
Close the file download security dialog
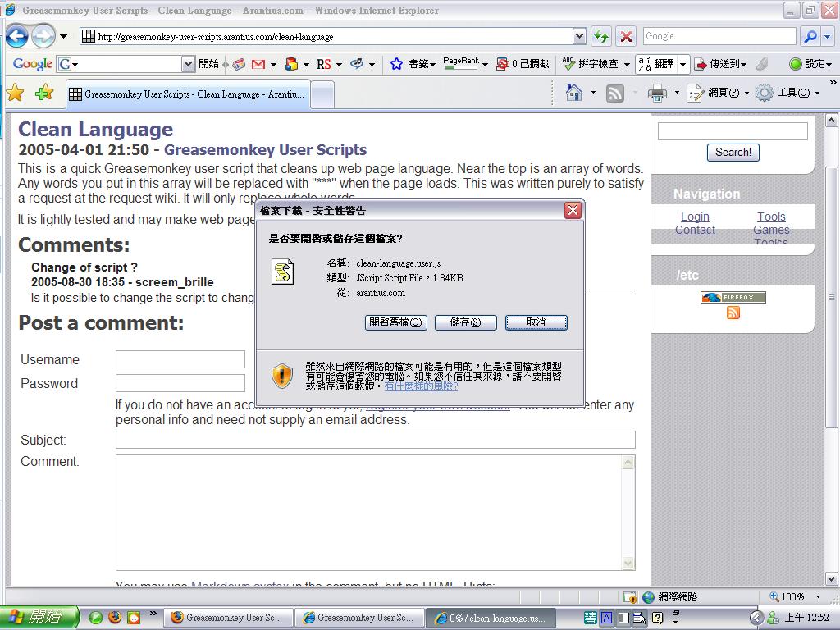point(573,211)
